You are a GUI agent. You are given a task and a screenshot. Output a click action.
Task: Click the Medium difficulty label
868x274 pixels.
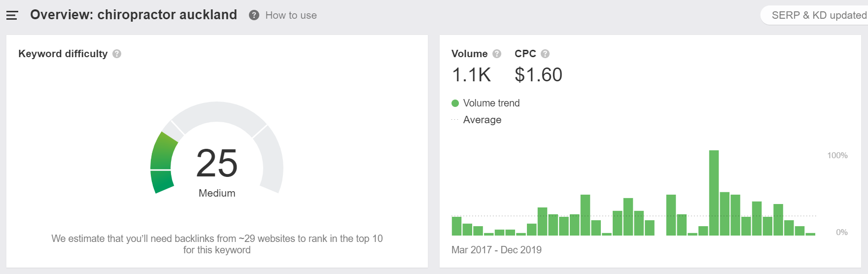[217, 193]
